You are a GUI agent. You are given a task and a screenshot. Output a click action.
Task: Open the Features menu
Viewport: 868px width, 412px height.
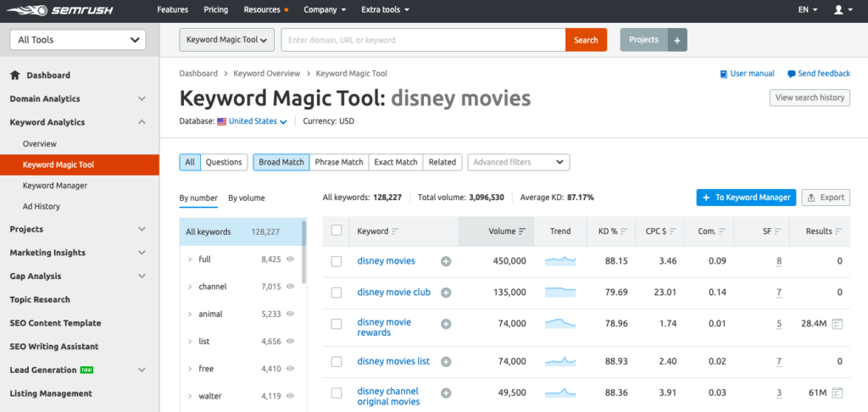click(x=173, y=10)
